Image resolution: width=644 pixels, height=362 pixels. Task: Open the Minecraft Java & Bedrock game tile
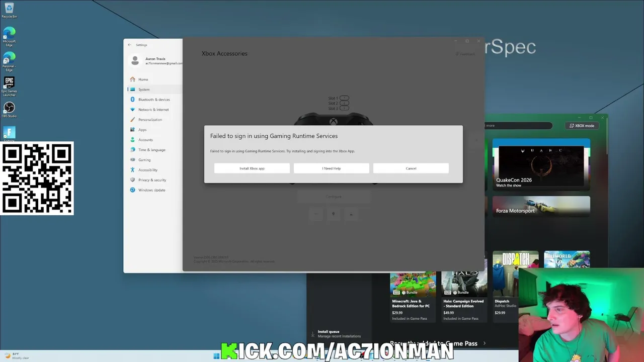tap(413, 297)
